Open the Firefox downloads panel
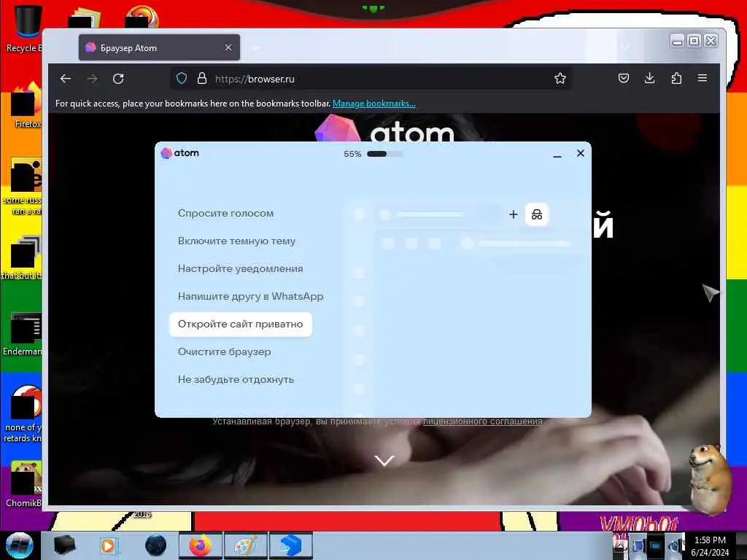Image resolution: width=747 pixels, height=560 pixels. [650, 78]
